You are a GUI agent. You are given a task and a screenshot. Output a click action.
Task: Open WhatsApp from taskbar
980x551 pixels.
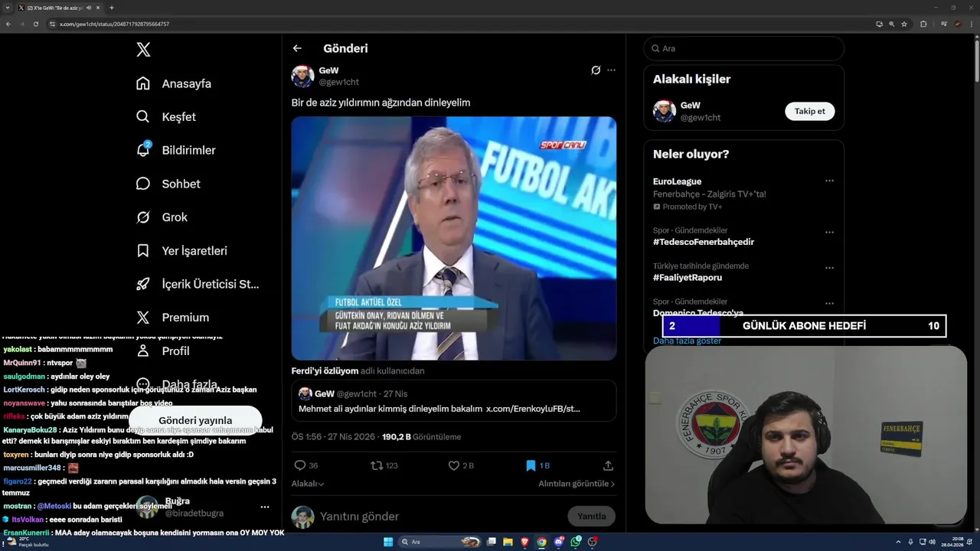pyautogui.click(x=576, y=542)
